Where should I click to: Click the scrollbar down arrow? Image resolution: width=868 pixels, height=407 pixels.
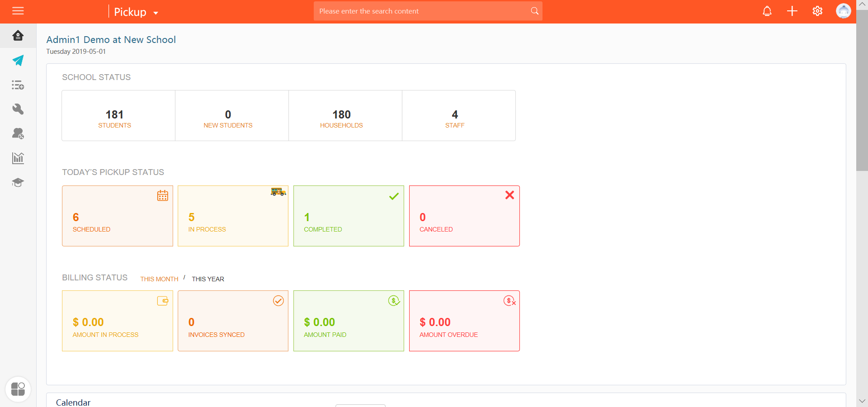click(x=862, y=401)
